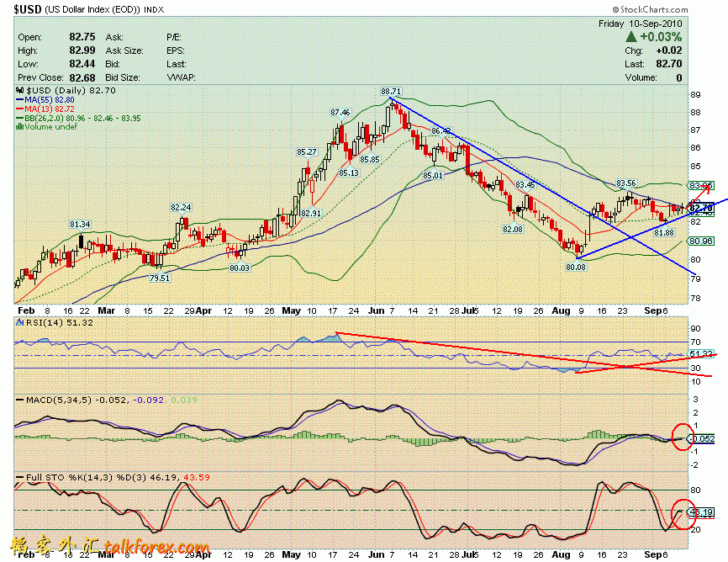Click the $USD US Dollar Index title
Viewport: 728px width, 562px height.
(x=88, y=9)
